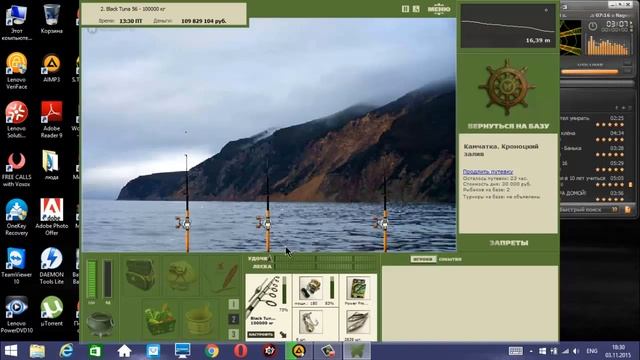Screen dimensions: 640x360
Task: Switch to rod slot 2
Action: click(233, 319)
